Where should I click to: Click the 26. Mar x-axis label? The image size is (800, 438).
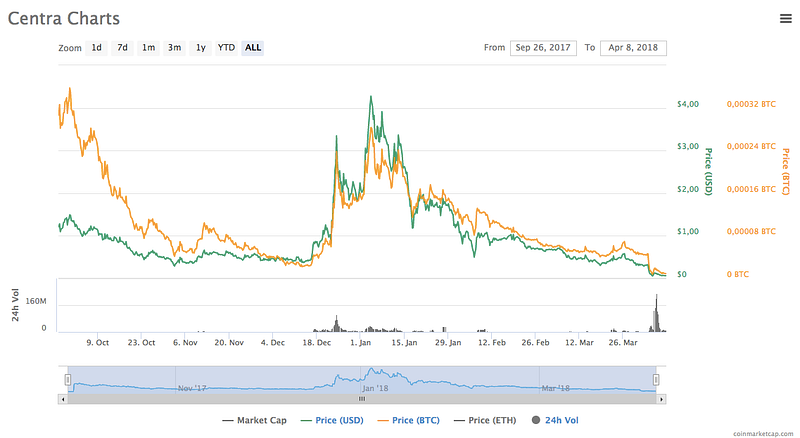[623, 343]
